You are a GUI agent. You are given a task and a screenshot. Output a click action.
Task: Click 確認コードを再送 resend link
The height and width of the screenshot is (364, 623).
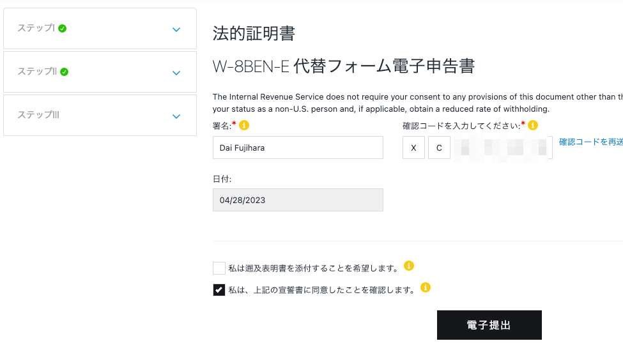(x=590, y=142)
